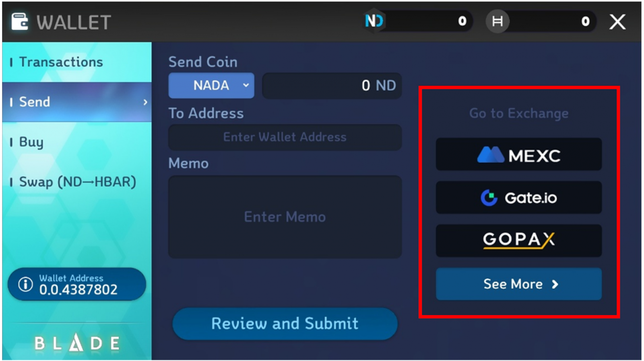The width and height of the screenshot is (644, 361).
Task: Click See More exchanges button
Action: pos(518,284)
